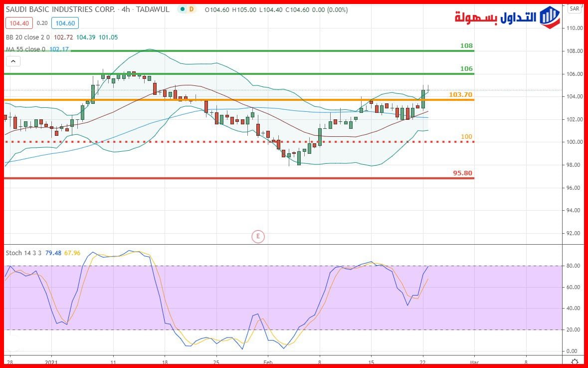Viewport: 588px width, 368px height.
Task: Click the L104.40 low value in header
Action: (271, 10)
